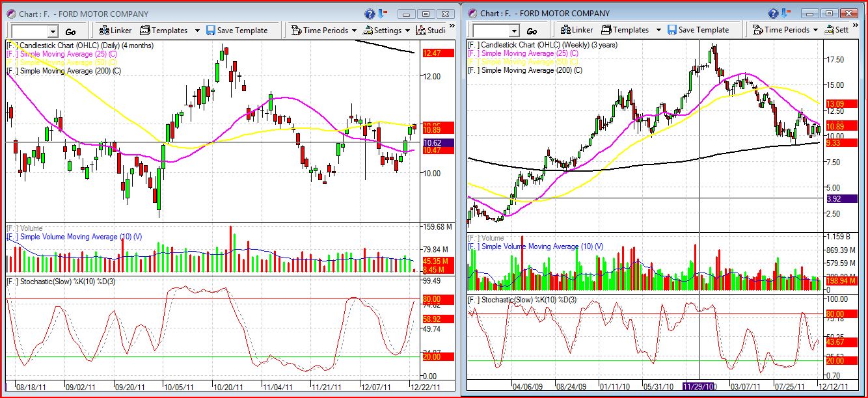Open Time Periods dropdown in daily chart
Image resolution: width=868 pixels, height=398 pixels.
(x=324, y=31)
